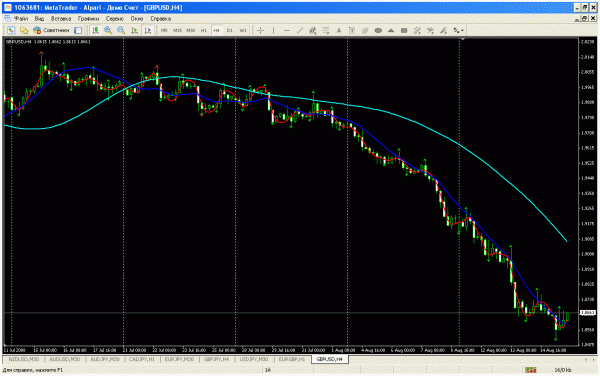600x376 pixels.
Task: Select the Gann fan tool
Action: 430,30
